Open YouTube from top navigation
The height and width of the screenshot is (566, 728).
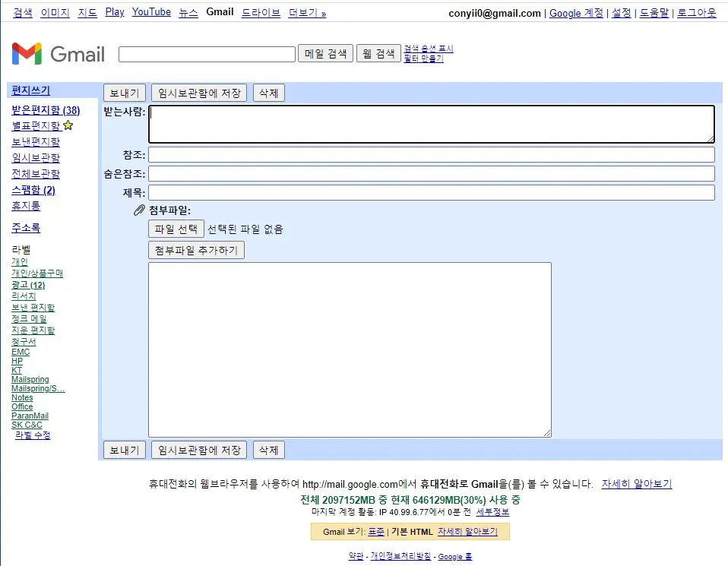(151, 12)
